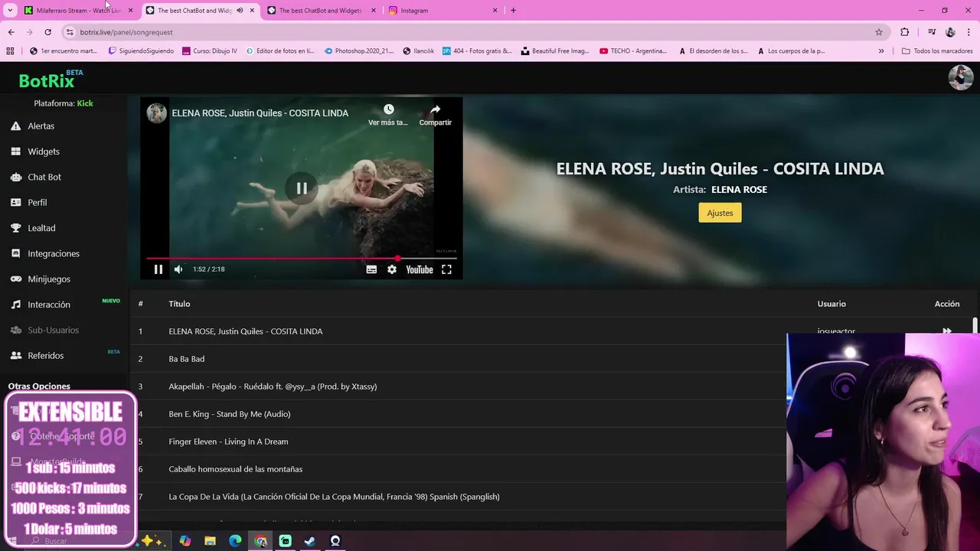Pause the video using the bottom-left control
The width and height of the screenshot is (980, 551).
tap(158, 269)
